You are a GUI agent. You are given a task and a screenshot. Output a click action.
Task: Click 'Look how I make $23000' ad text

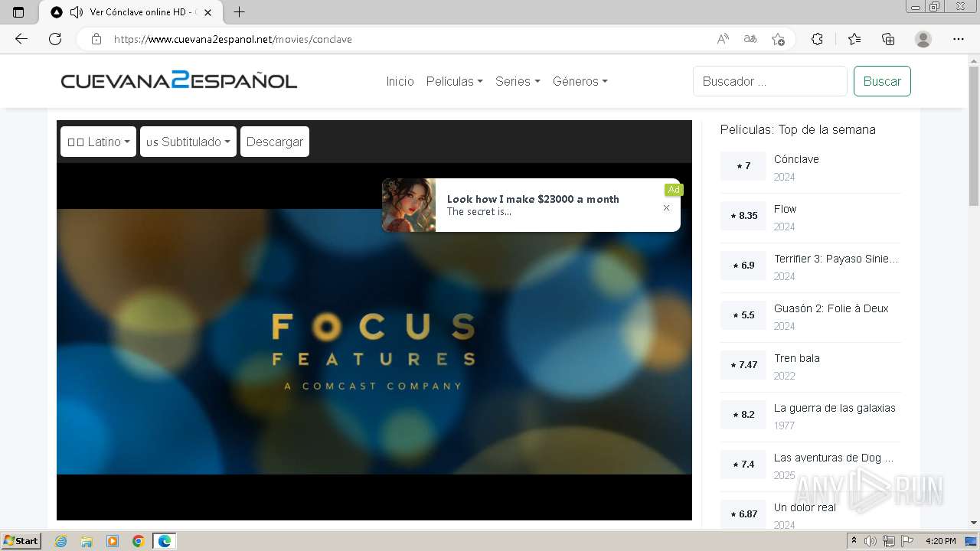click(533, 199)
